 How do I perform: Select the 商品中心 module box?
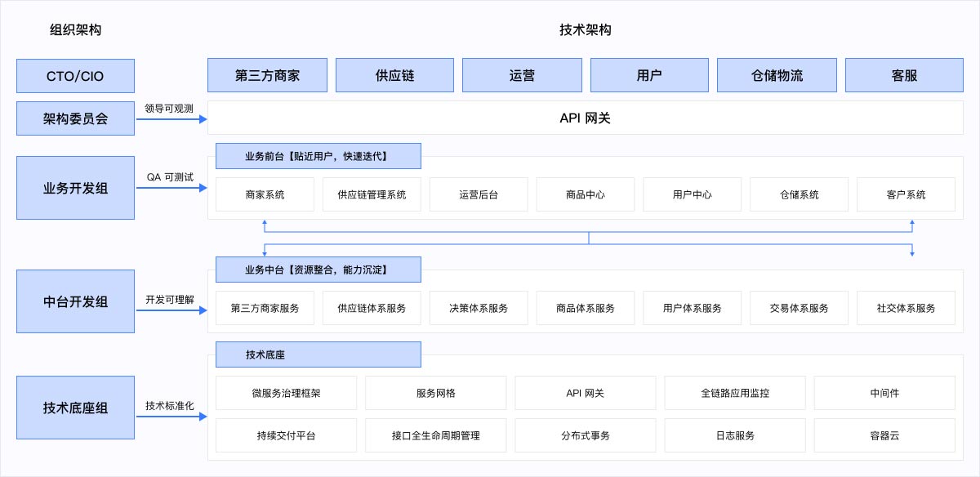pyautogui.click(x=585, y=194)
